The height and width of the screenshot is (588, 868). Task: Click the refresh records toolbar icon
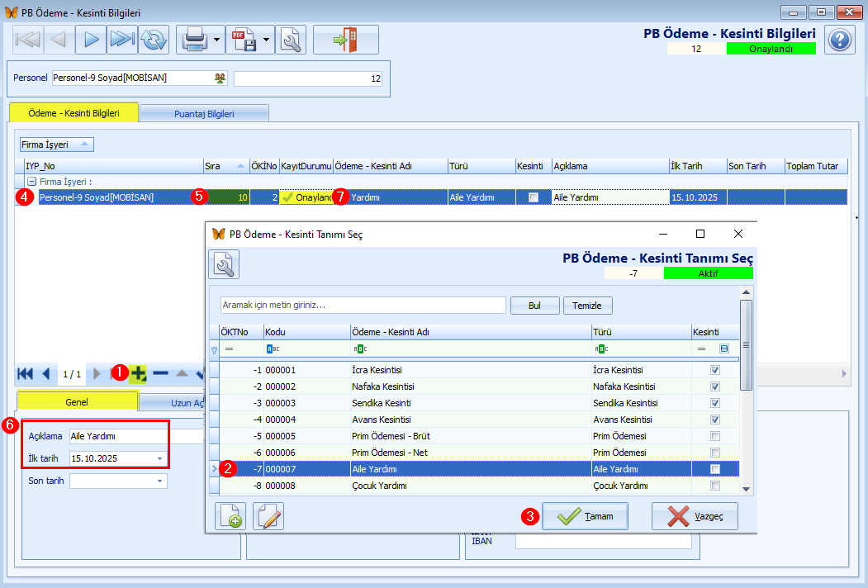click(154, 39)
